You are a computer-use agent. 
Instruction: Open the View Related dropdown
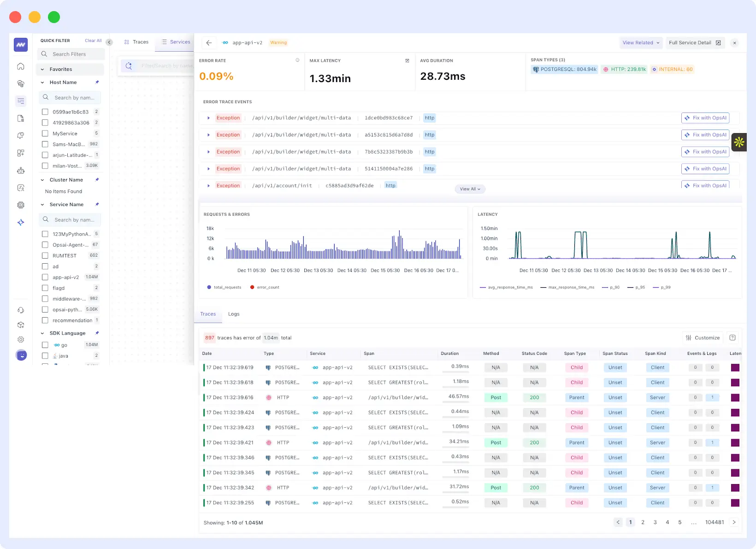(640, 42)
